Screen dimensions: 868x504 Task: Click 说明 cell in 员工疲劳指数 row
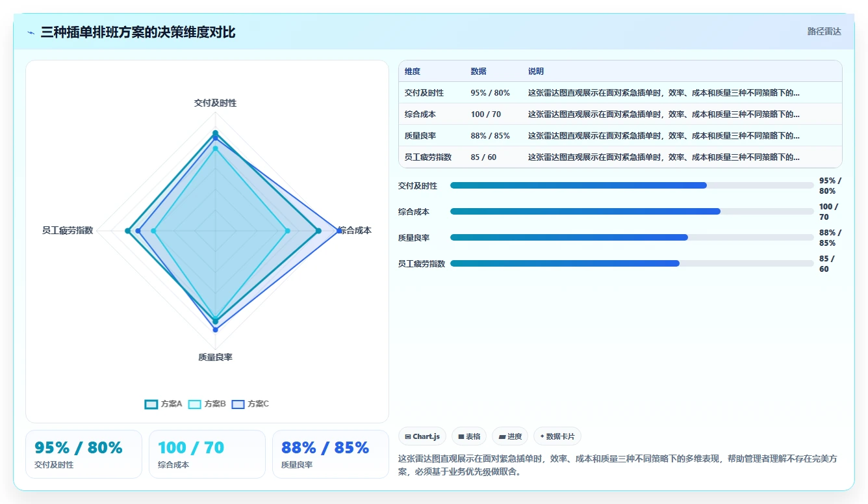click(664, 157)
